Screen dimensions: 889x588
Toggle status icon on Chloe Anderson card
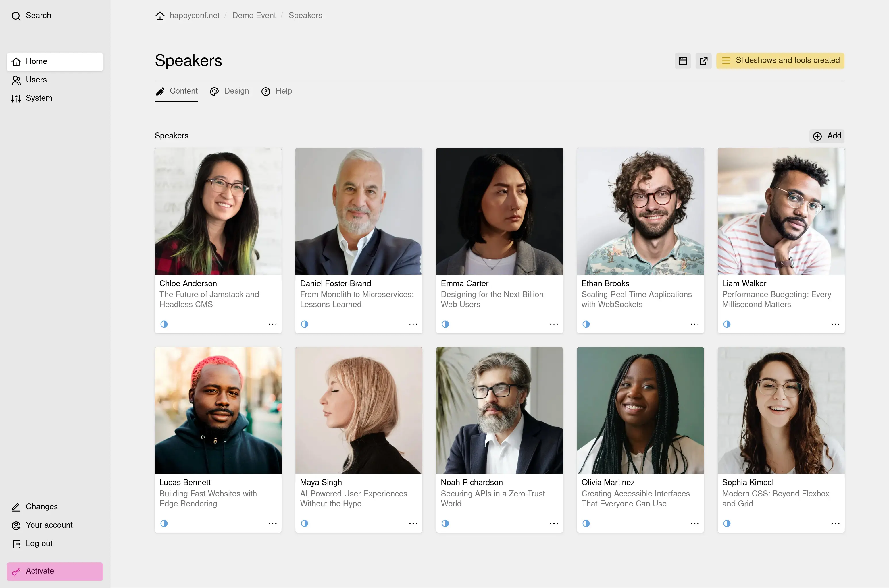[164, 324]
